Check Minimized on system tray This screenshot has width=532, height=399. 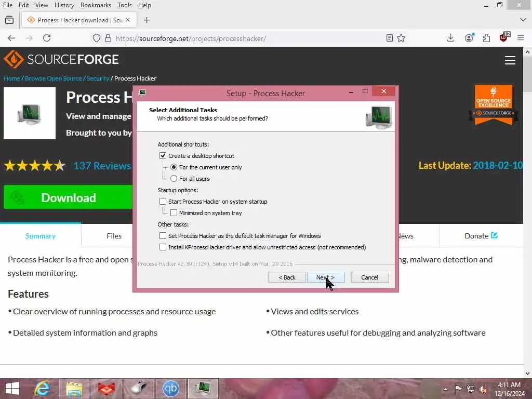coord(174,213)
